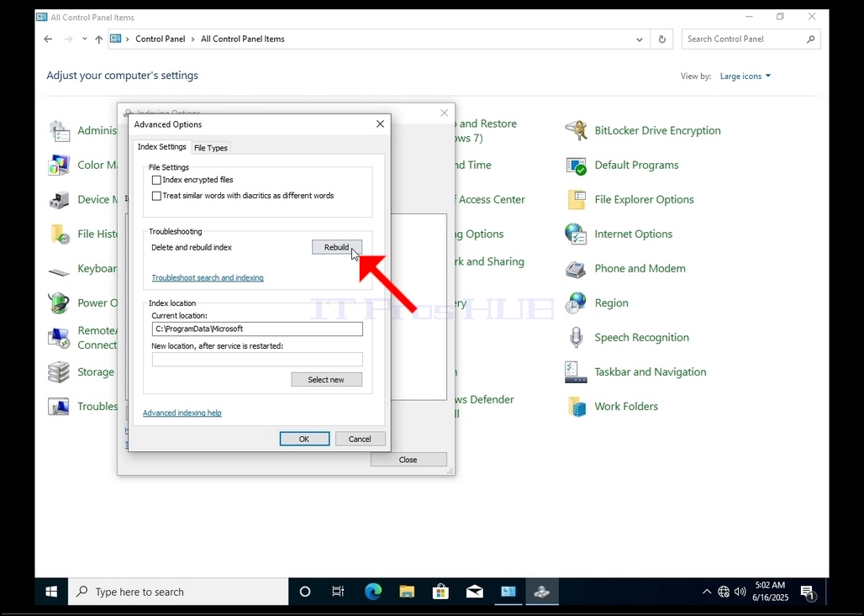Launch Microsoft Edge from the taskbar

point(373,592)
